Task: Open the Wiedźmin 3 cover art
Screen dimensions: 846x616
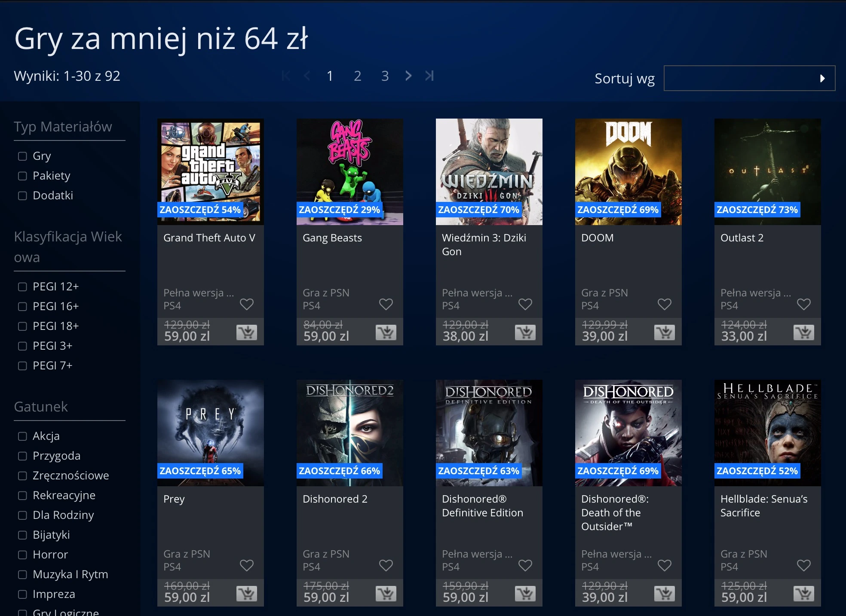Action: point(489,172)
